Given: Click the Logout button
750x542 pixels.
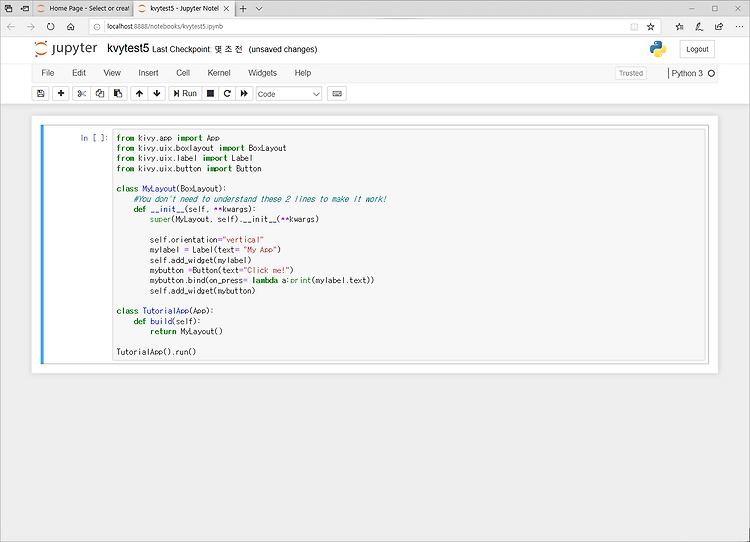Looking at the screenshot, I should point(697,49).
